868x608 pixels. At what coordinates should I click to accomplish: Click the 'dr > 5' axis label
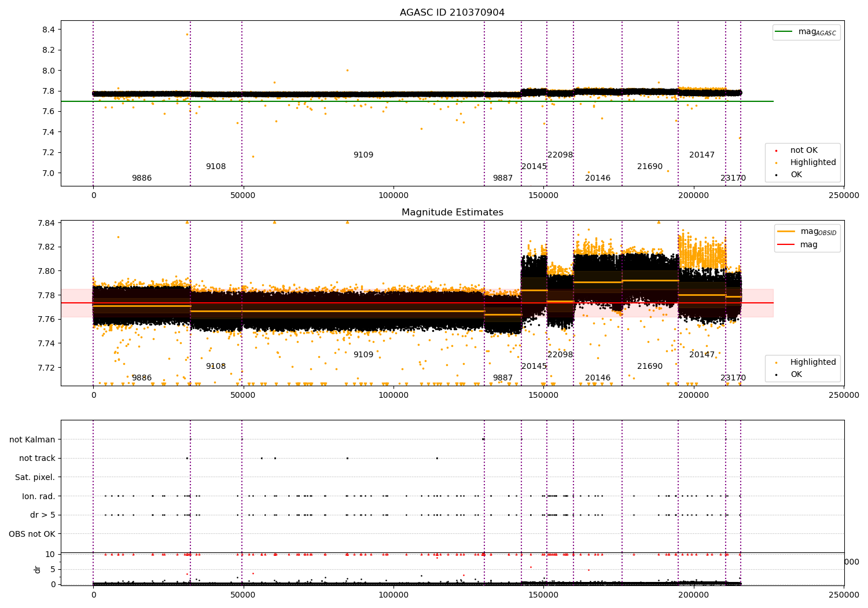tap(43, 515)
